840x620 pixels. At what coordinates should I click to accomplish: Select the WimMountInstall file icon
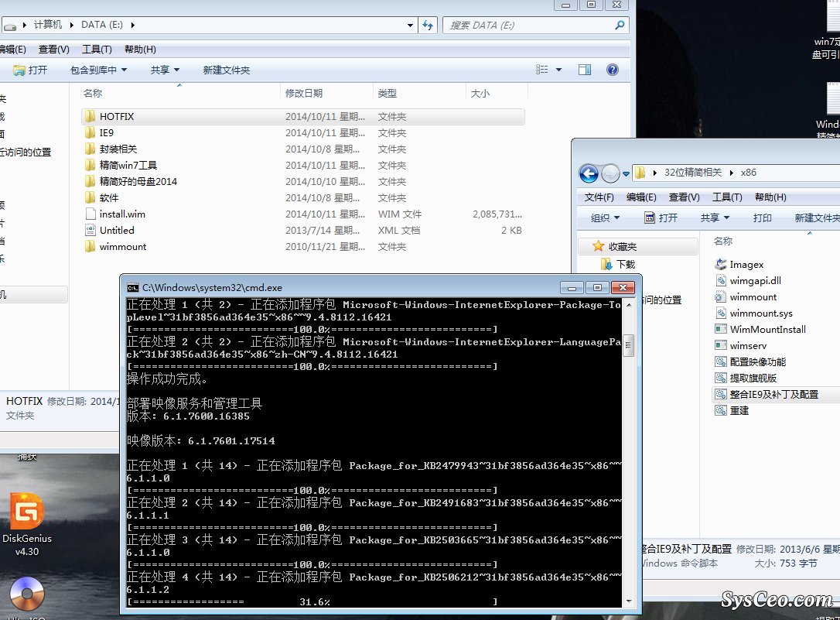(x=721, y=329)
